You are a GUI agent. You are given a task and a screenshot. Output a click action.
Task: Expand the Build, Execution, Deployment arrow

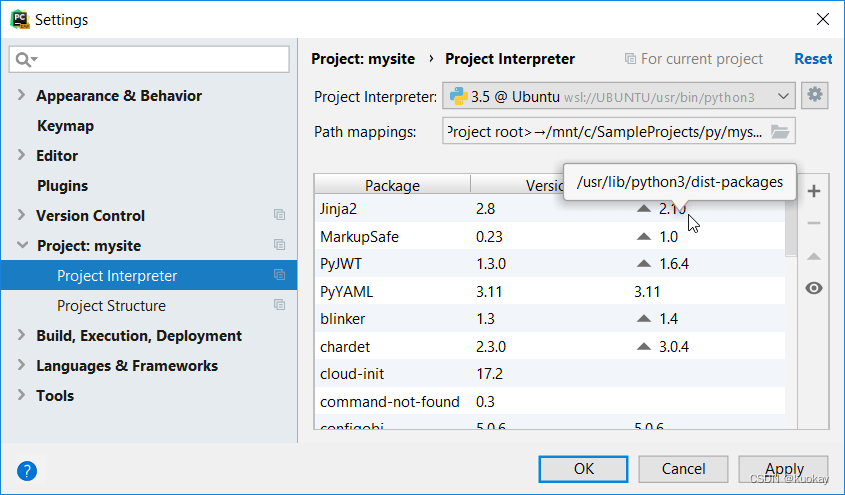click(x=21, y=335)
